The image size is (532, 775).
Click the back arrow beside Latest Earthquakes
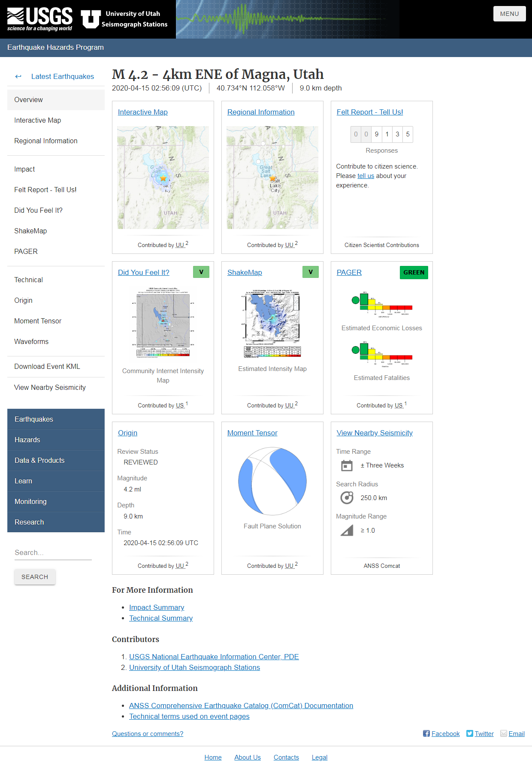18,76
